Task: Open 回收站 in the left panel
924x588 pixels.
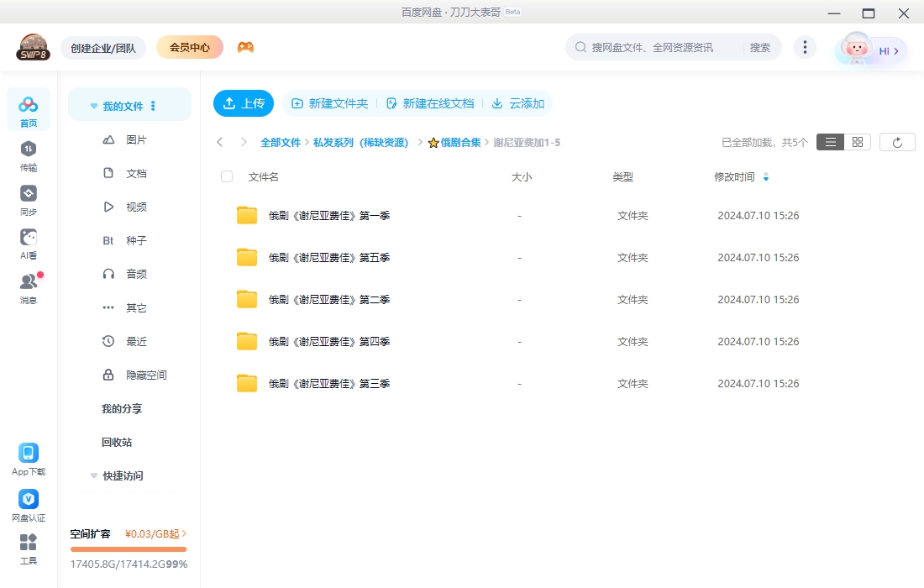Action: pos(117,442)
